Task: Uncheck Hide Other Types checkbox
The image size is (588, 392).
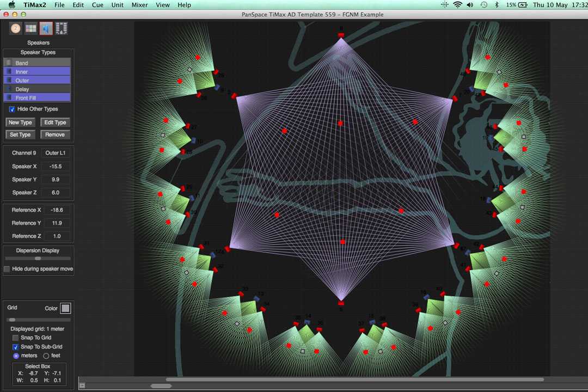Action: [12, 109]
